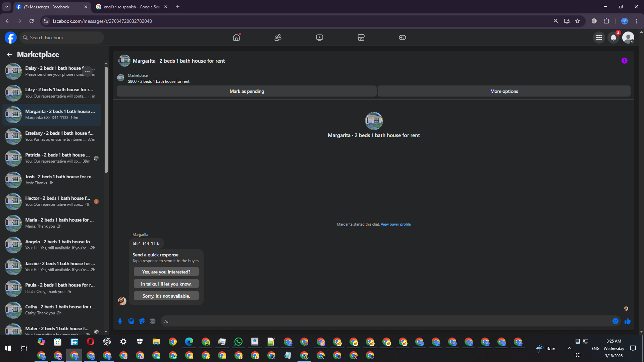
Task: Open the Chrome extensions puzzle icon
Action: [x=606, y=21]
